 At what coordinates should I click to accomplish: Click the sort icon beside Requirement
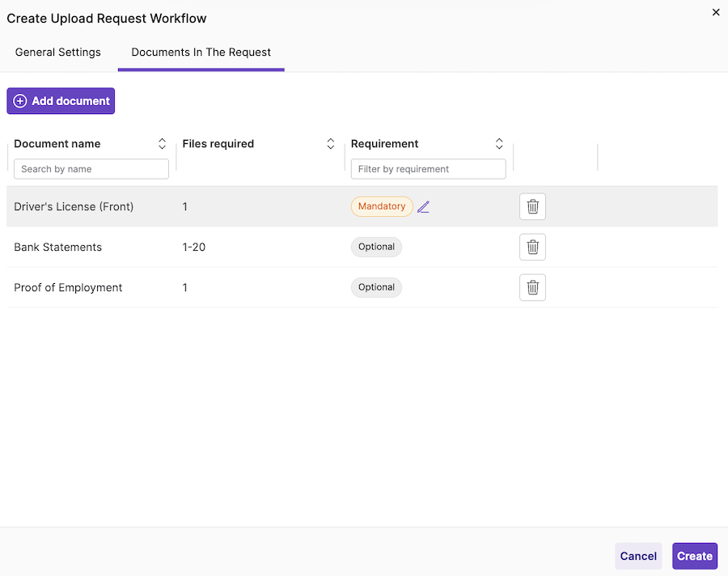click(499, 143)
